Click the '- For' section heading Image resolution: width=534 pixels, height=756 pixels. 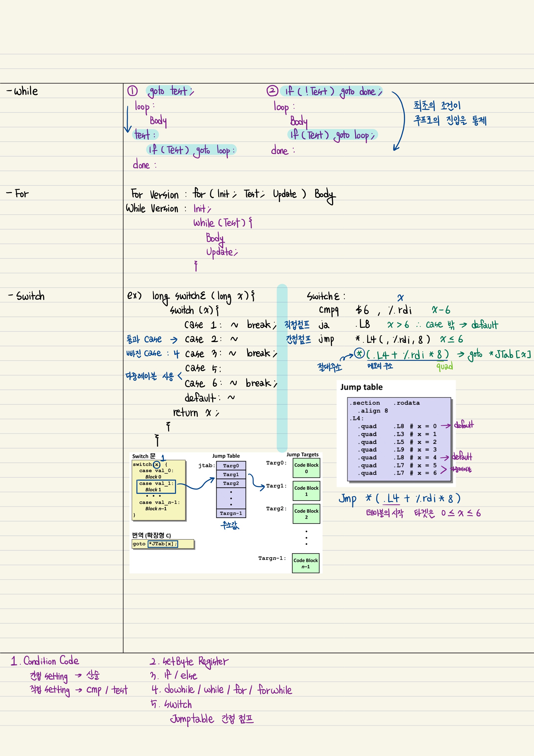coord(18,194)
